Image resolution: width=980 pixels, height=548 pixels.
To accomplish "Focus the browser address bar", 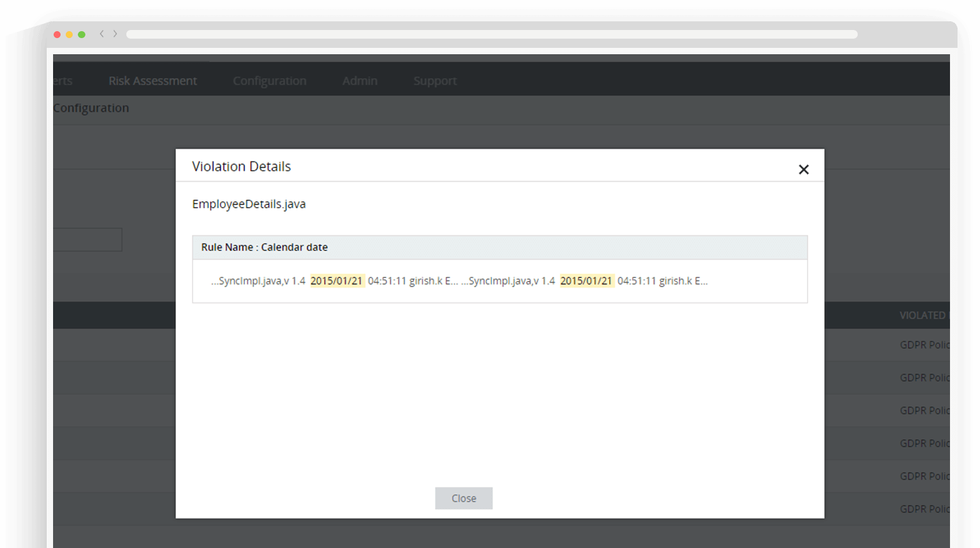I will point(491,35).
